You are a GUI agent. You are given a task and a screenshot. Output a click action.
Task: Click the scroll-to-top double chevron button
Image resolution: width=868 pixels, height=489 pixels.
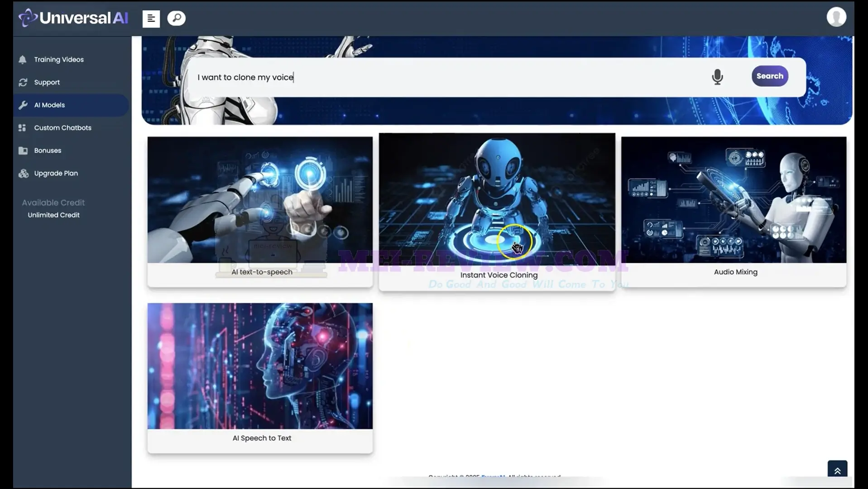[837, 471]
